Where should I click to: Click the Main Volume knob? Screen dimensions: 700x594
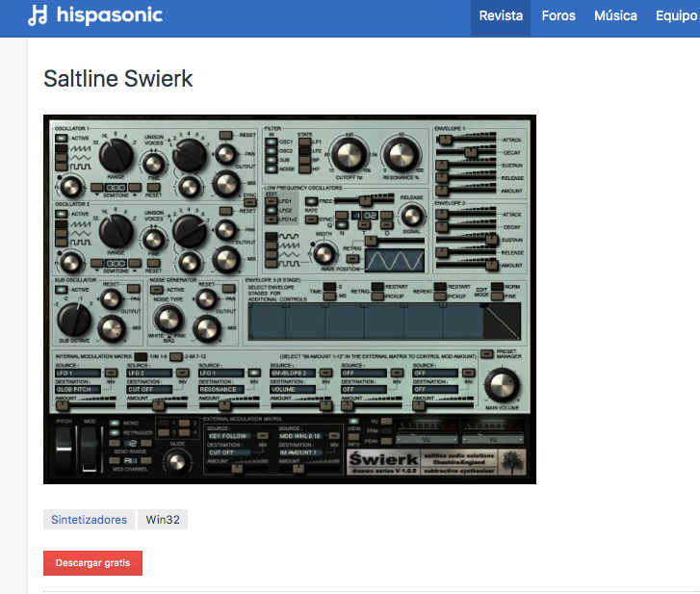[x=503, y=385]
